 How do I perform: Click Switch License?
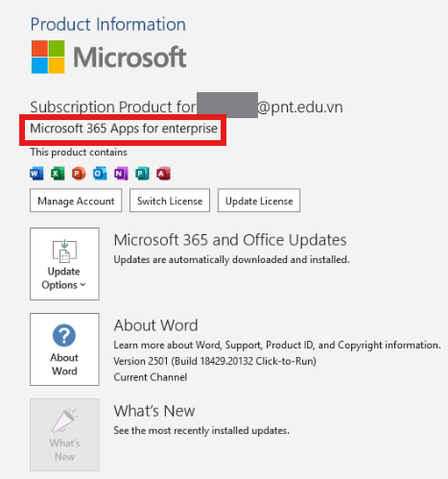click(x=170, y=201)
